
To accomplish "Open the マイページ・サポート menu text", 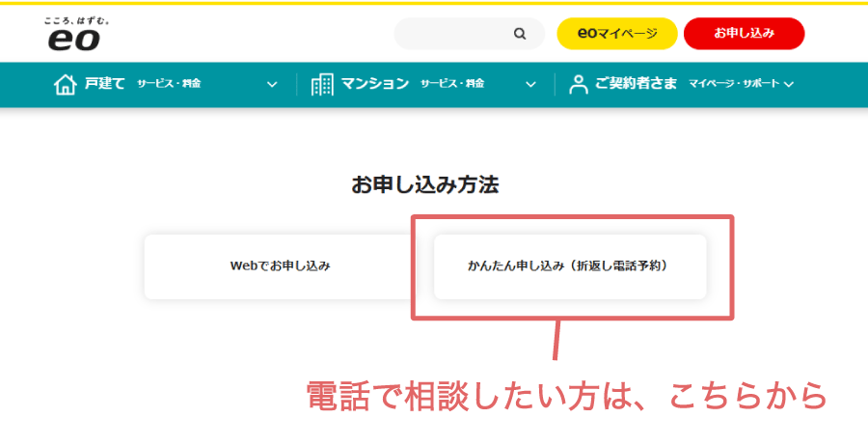I will coord(734,84).
